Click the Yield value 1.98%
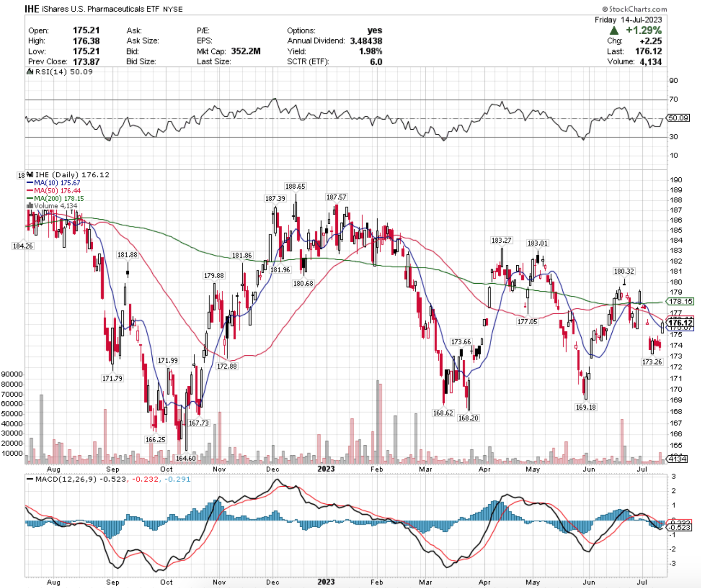 (370, 51)
